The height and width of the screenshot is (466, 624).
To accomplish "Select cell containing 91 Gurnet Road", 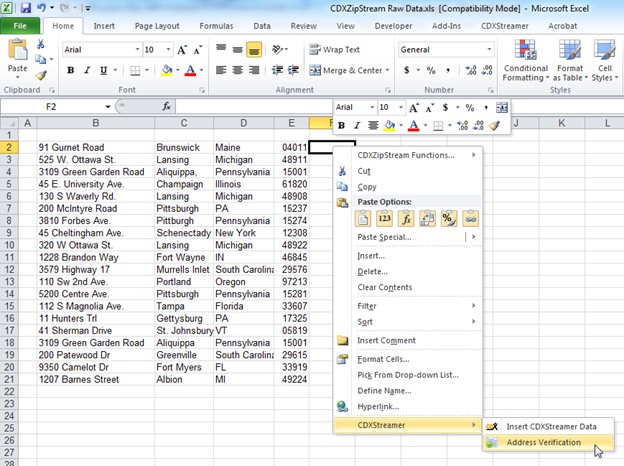I will pos(96,147).
